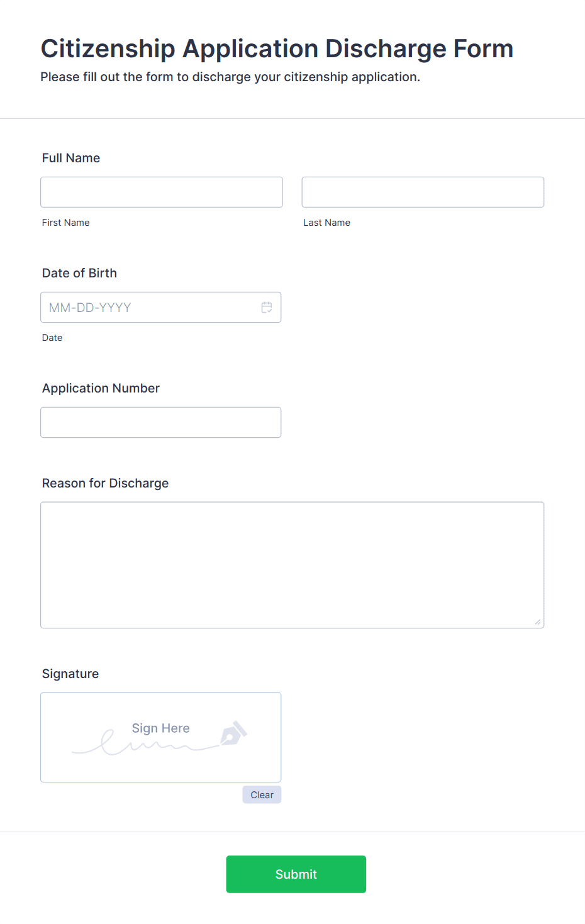The width and height of the screenshot is (585, 924).
Task: Click the Sign Here signature pad
Action: click(x=161, y=737)
